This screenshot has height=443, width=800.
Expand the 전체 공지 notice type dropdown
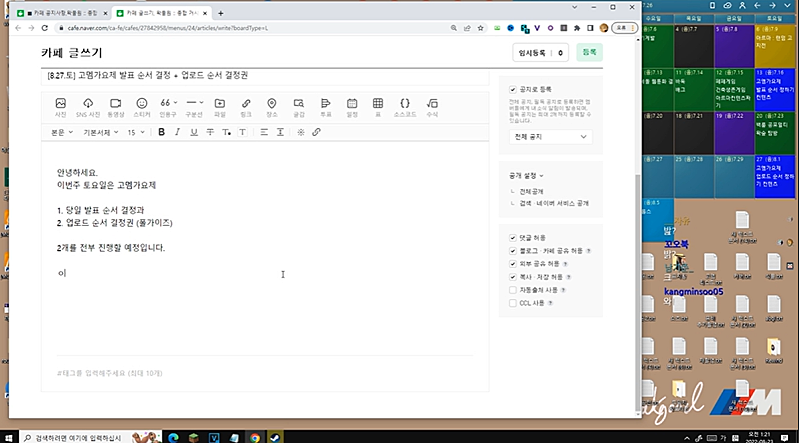pos(550,137)
